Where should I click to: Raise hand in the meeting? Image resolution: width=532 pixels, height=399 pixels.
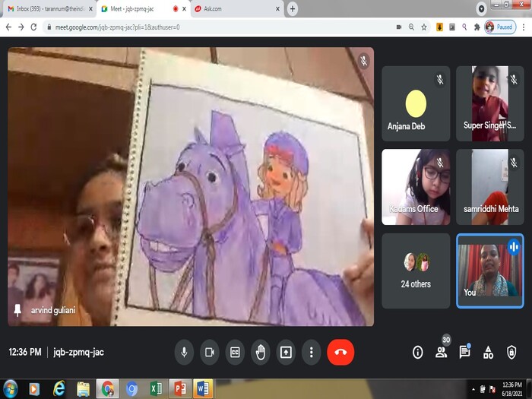(x=261, y=352)
